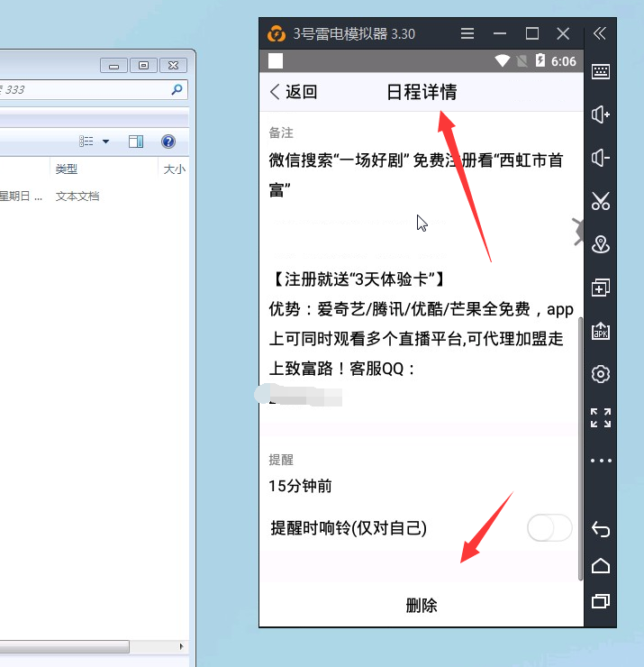The width and height of the screenshot is (644, 667).
Task: Minimize the emulator window
Action: [500, 33]
